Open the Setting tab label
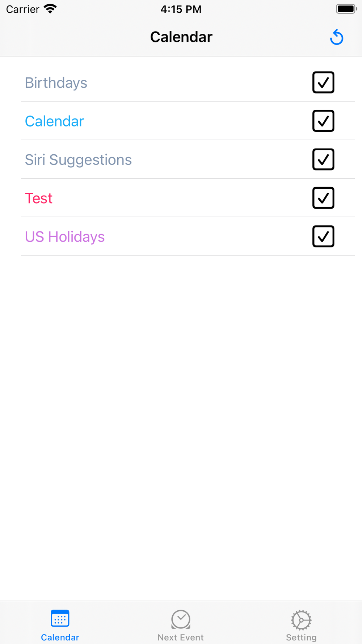This screenshot has width=362, height=644. (x=301, y=637)
